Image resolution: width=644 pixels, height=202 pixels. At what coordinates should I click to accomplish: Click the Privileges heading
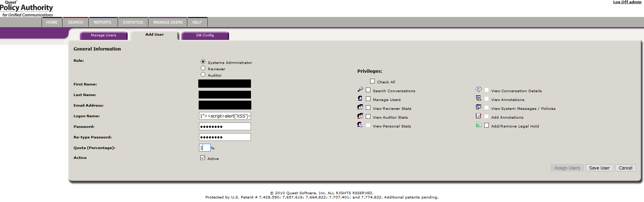coord(370,71)
